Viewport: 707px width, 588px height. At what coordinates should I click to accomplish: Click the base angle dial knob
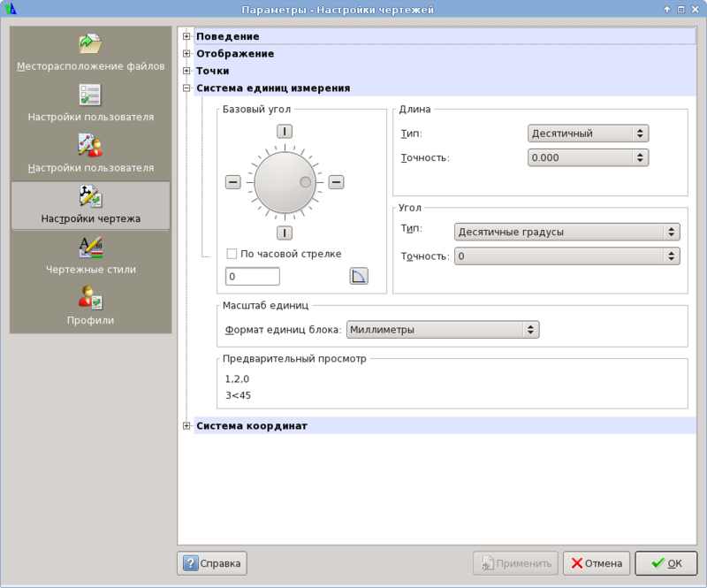(x=285, y=182)
